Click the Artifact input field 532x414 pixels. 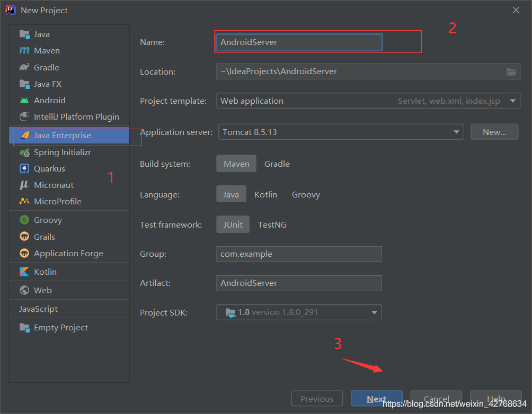[x=299, y=283]
